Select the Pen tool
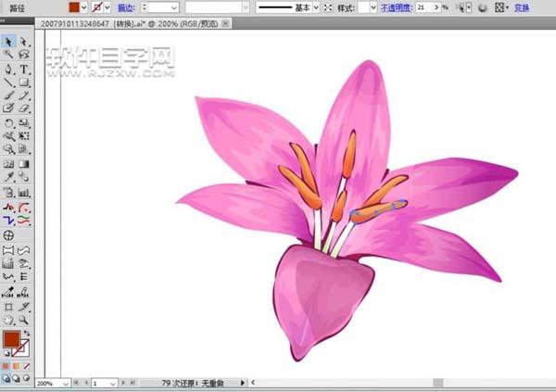556x392 pixels. click(x=8, y=69)
